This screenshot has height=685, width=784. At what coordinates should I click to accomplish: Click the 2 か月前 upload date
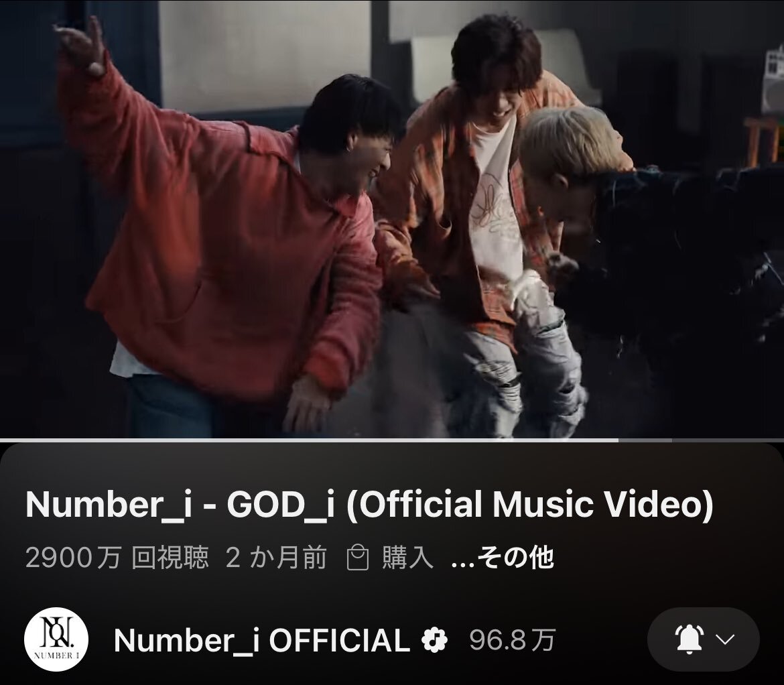click(276, 558)
